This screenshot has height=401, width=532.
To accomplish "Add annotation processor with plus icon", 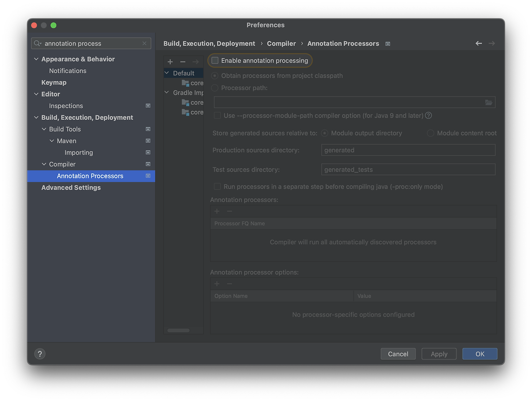I will tap(217, 211).
